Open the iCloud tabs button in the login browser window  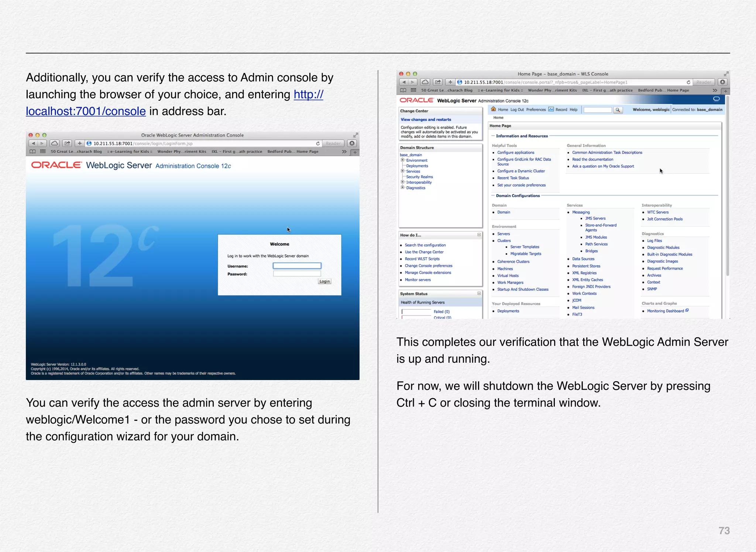pos(55,143)
